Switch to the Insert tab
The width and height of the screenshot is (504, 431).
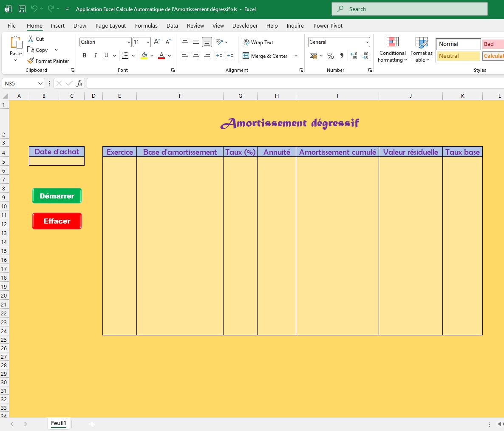57,26
